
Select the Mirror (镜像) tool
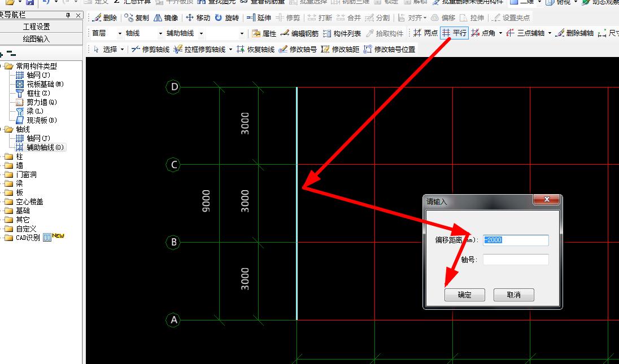click(x=166, y=17)
